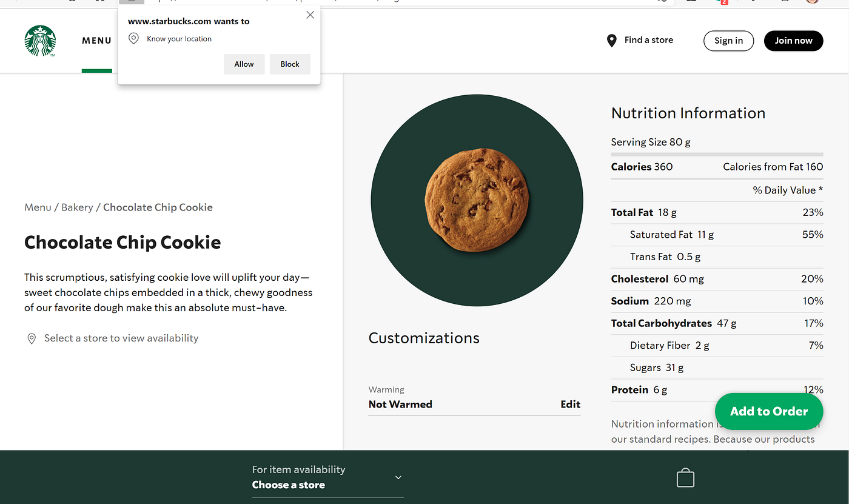Screen dimensions: 849x504
Task: Click the For item availability label
Action: 298,469
